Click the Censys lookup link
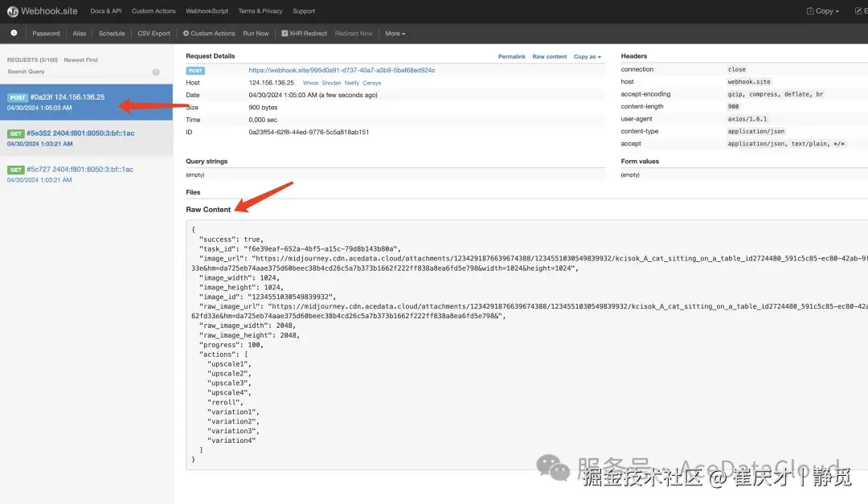The height and width of the screenshot is (504, 868). pos(371,83)
